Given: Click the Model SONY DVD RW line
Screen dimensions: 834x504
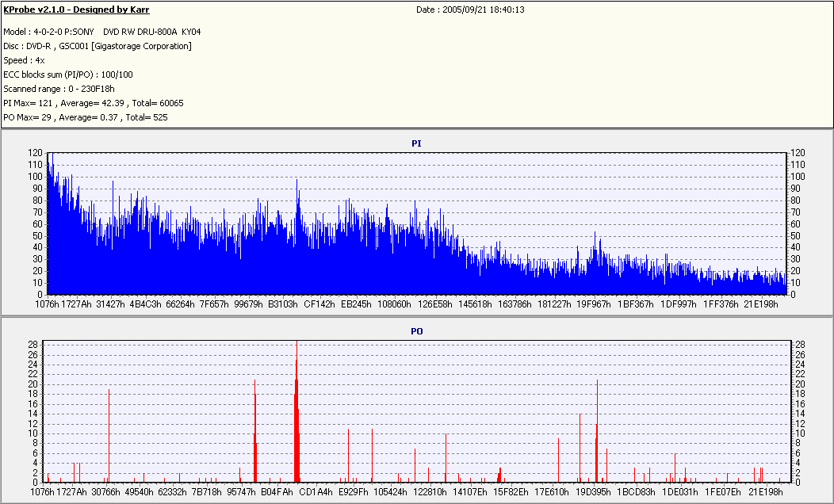Looking at the screenshot, I should (102, 32).
